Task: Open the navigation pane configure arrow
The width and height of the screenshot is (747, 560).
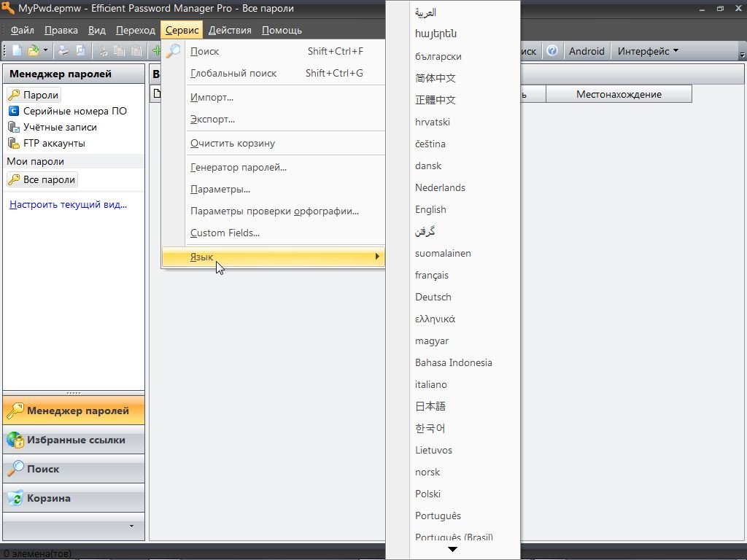Action: [x=131, y=526]
